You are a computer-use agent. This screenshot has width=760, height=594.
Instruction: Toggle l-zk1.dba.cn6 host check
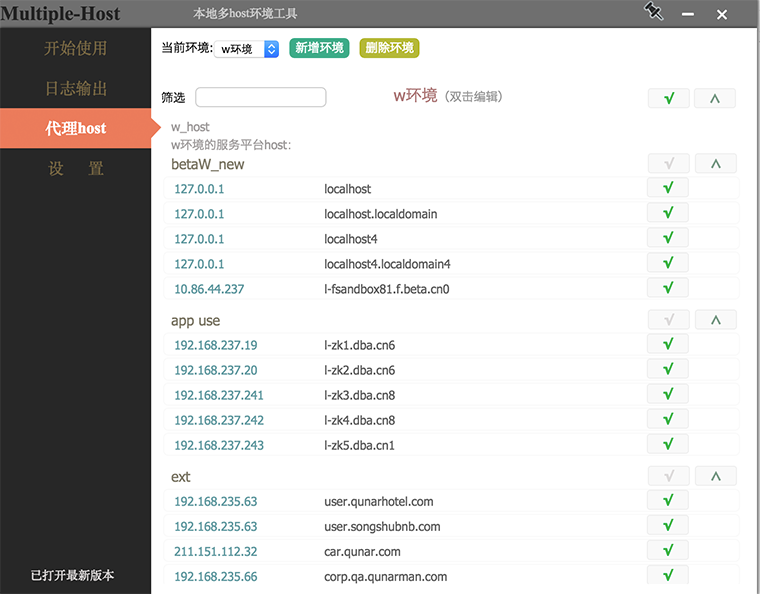coord(668,344)
